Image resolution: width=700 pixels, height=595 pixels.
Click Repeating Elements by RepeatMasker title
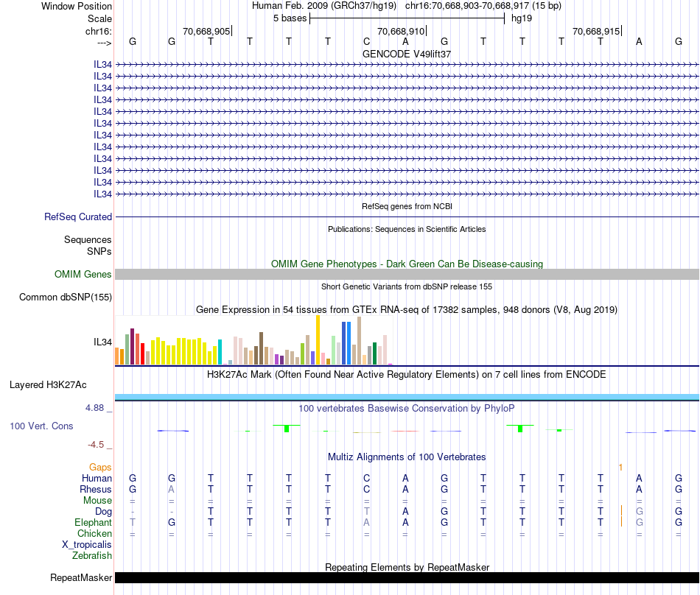[x=407, y=567]
